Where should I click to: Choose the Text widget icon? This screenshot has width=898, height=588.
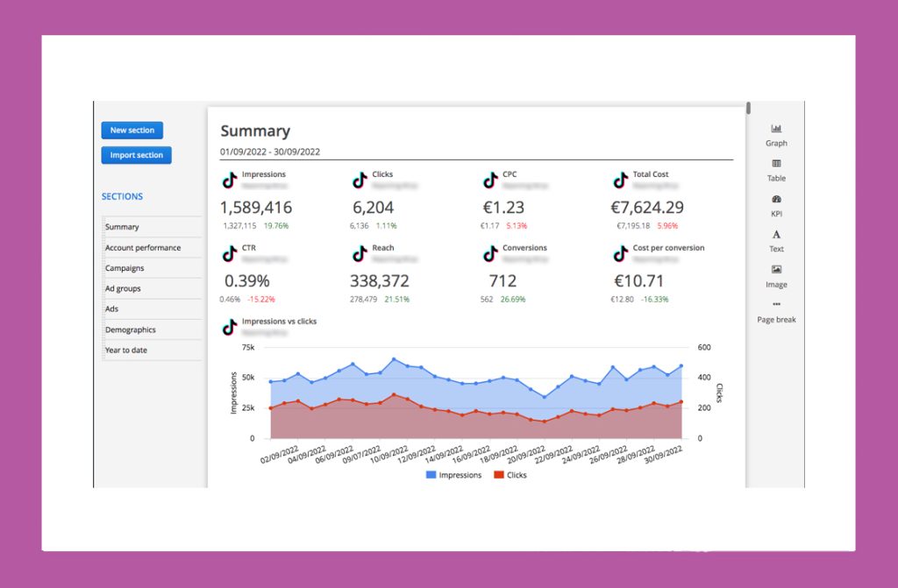pyautogui.click(x=776, y=235)
